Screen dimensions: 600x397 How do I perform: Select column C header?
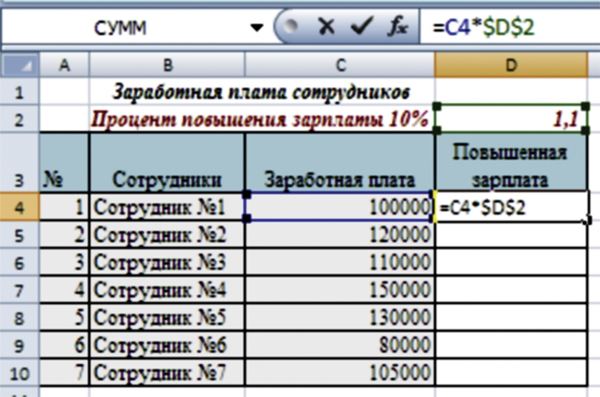pyautogui.click(x=340, y=65)
